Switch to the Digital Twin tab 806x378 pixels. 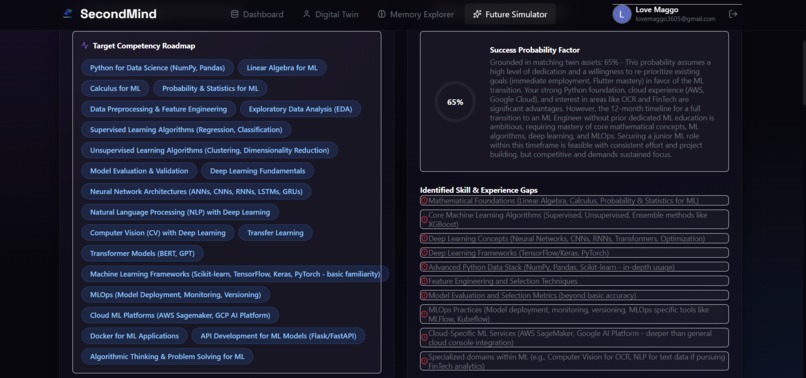point(331,14)
